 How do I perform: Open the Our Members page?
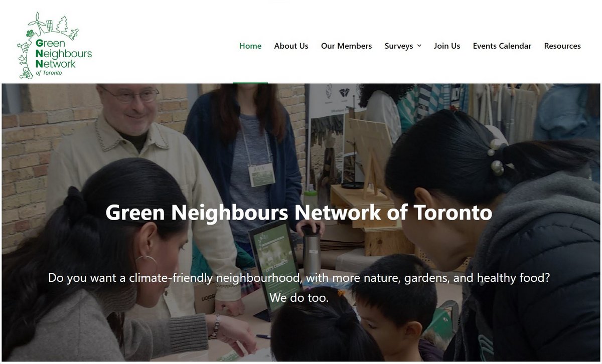point(346,46)
